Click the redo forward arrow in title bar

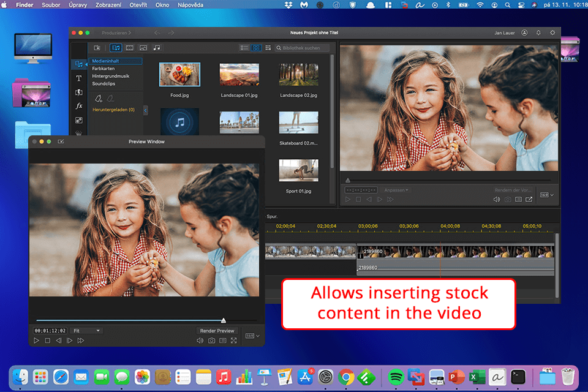point(171,33)
